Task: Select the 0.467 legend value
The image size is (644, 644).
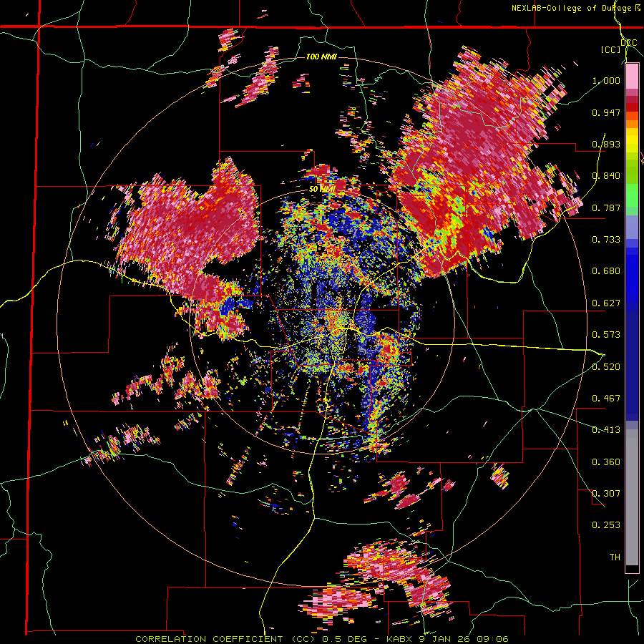Action: [606, 399]
